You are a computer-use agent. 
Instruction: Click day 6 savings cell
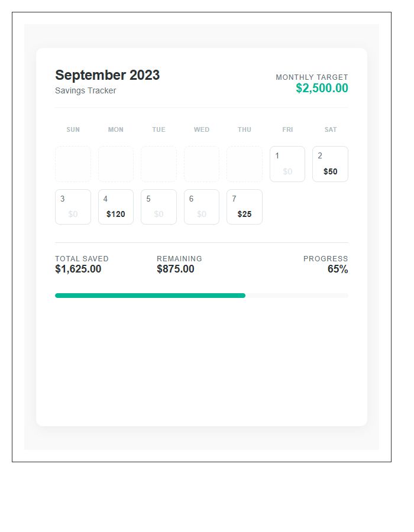point(202,207)
